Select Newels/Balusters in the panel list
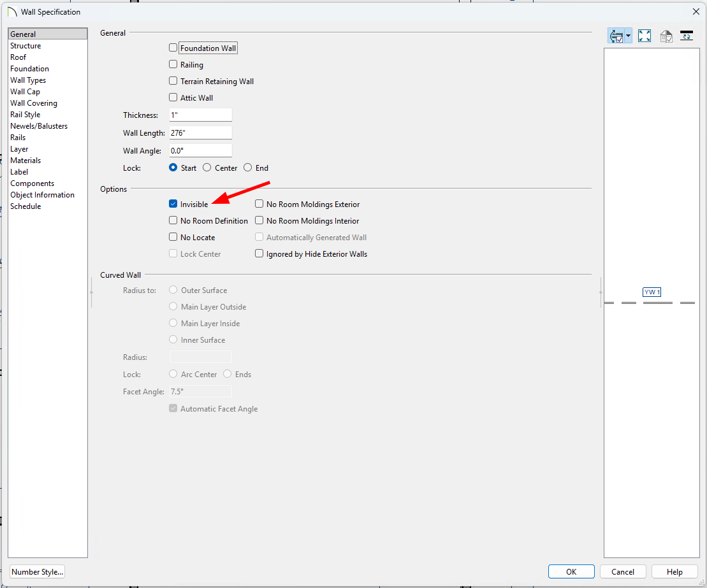 (x=39, y=126)
